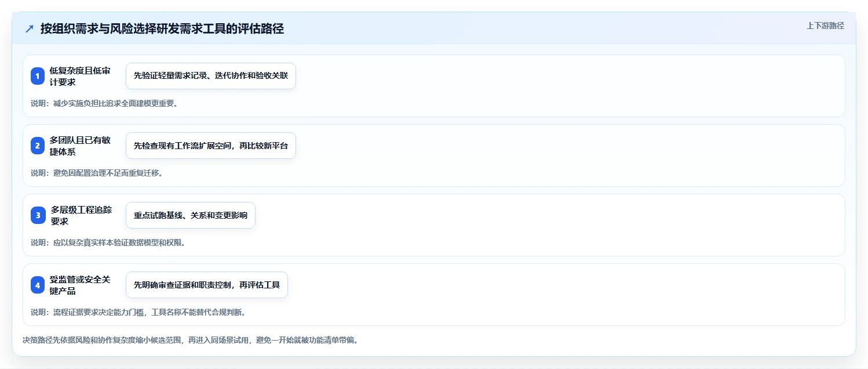Click the 多层级工程追踪要求 condition label
This screenshot has height=369, width=868.
click(81, 215)
